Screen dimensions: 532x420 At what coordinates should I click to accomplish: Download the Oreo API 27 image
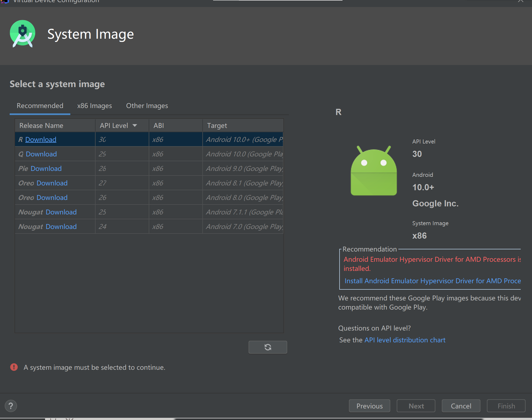coord(52,183)
